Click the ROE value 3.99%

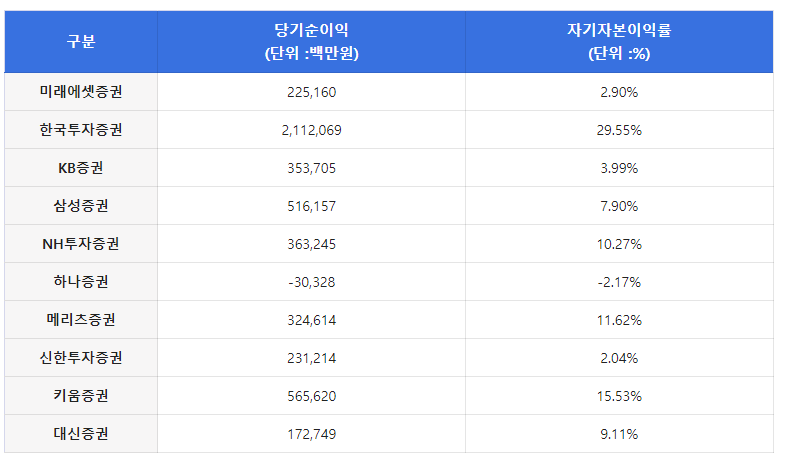tap(619, 168)
